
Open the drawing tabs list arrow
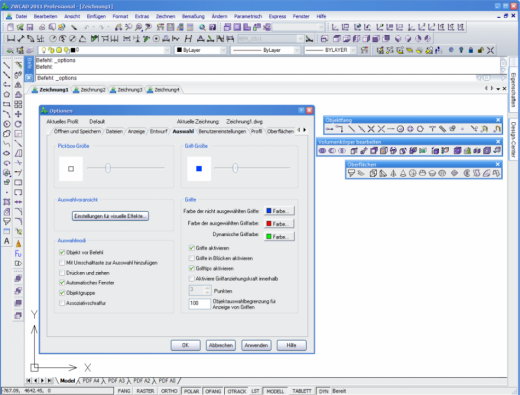tap(498, 89)
